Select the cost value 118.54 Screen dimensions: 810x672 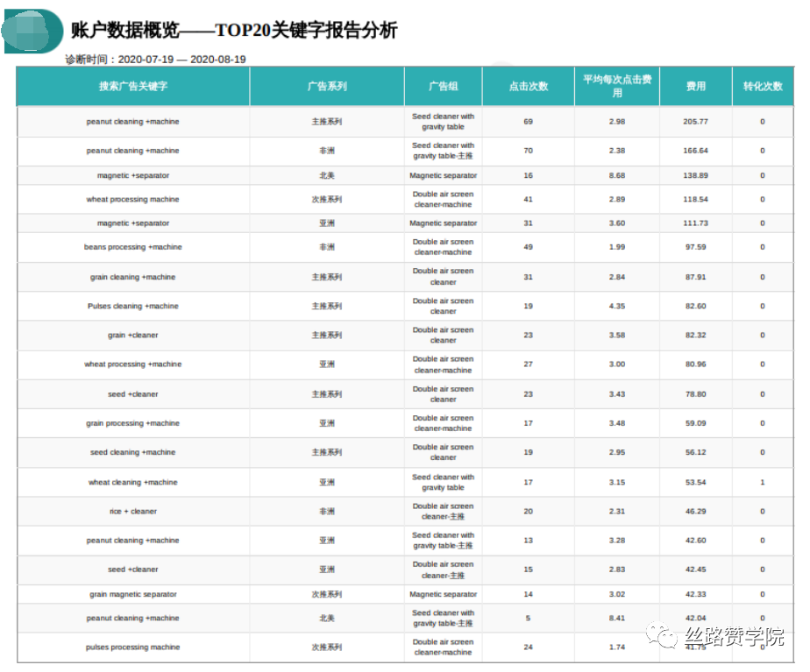pyautogui.click(x=695, y=199)
